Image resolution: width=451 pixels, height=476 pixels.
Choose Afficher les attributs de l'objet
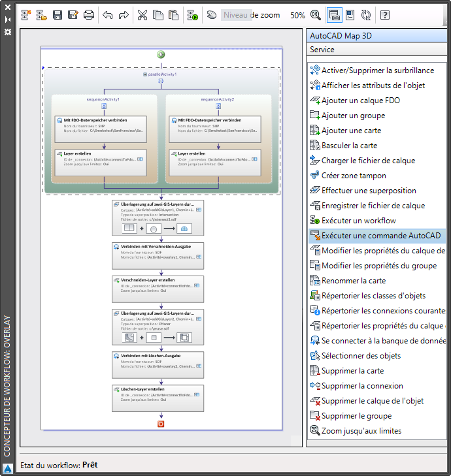point(377,86)
